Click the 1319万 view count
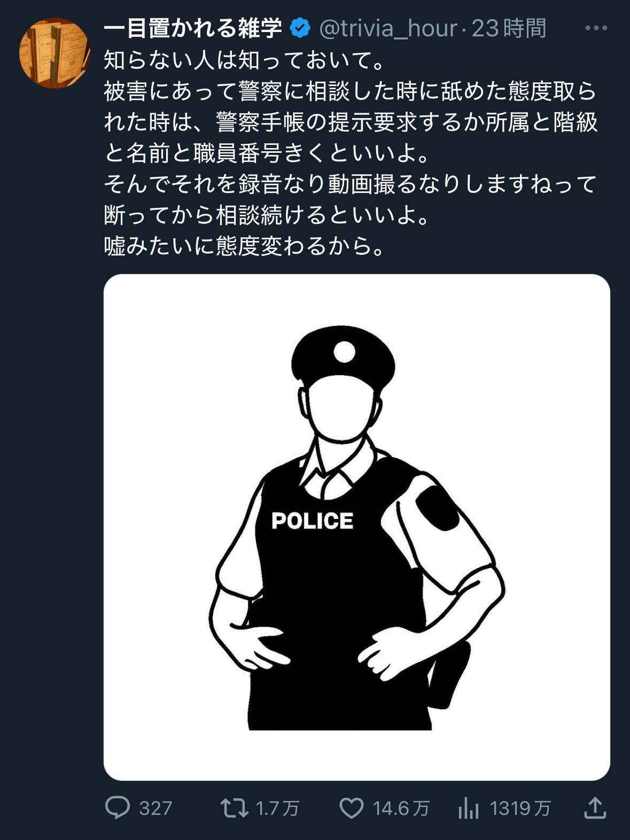630x840 pixels. [520, 808]
